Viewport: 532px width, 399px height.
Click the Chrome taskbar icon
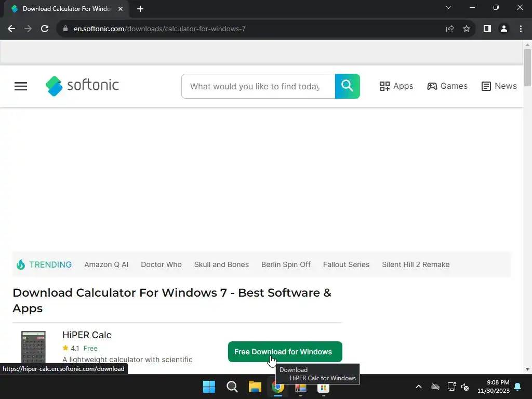click(x=278, y=387)
